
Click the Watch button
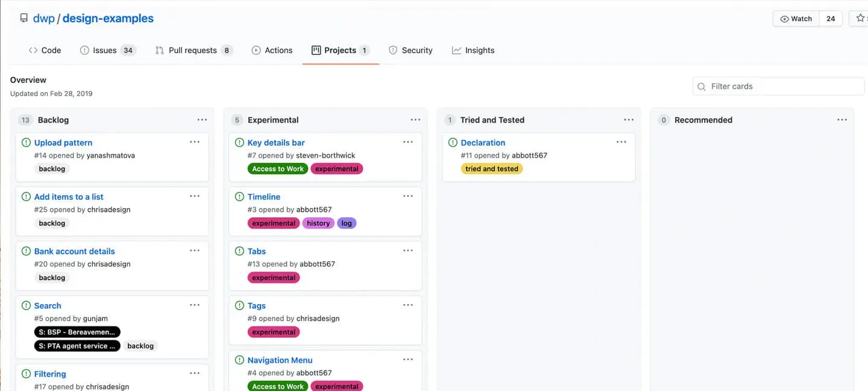(796, 19)
